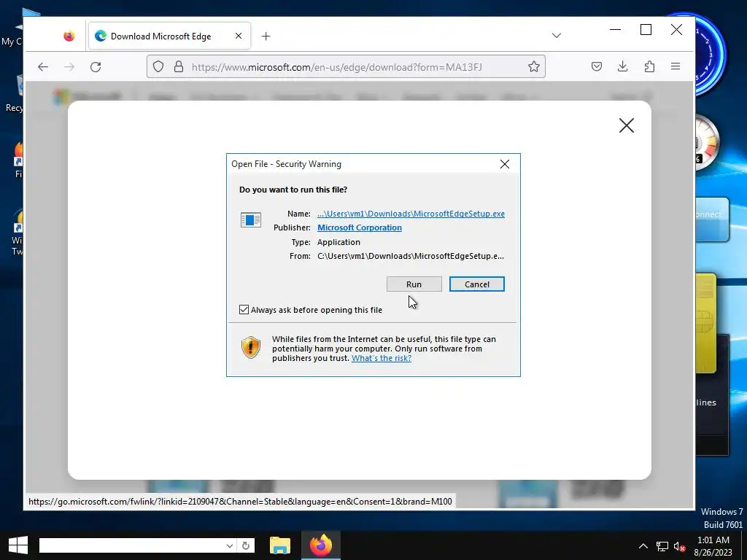Open the What's the risk? link
Screen dimensions: 747x560
pyautogui.click(x=382, y=358)
